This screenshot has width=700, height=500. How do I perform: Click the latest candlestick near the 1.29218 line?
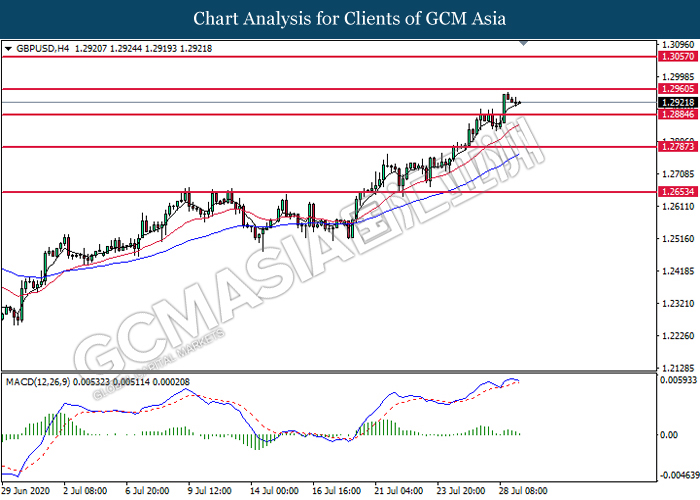[x=518, y=101]
